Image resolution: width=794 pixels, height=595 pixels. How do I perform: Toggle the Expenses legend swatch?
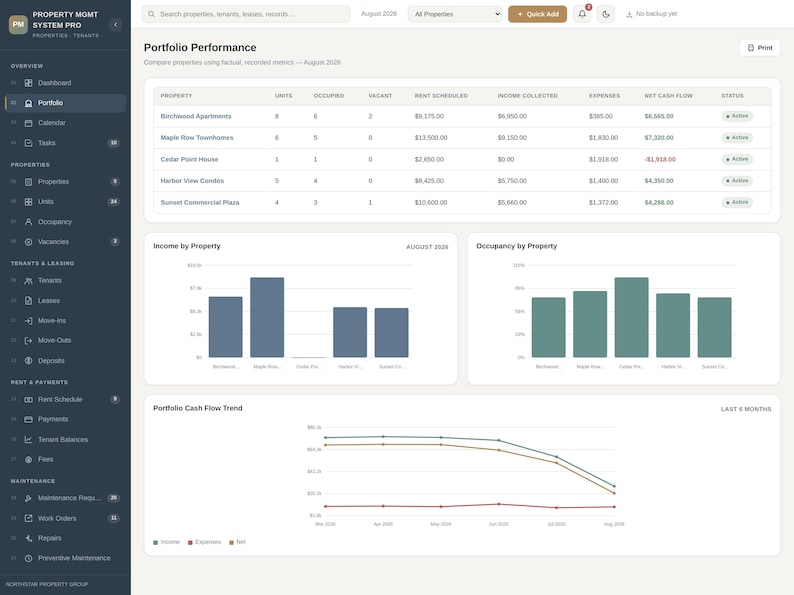190,542
